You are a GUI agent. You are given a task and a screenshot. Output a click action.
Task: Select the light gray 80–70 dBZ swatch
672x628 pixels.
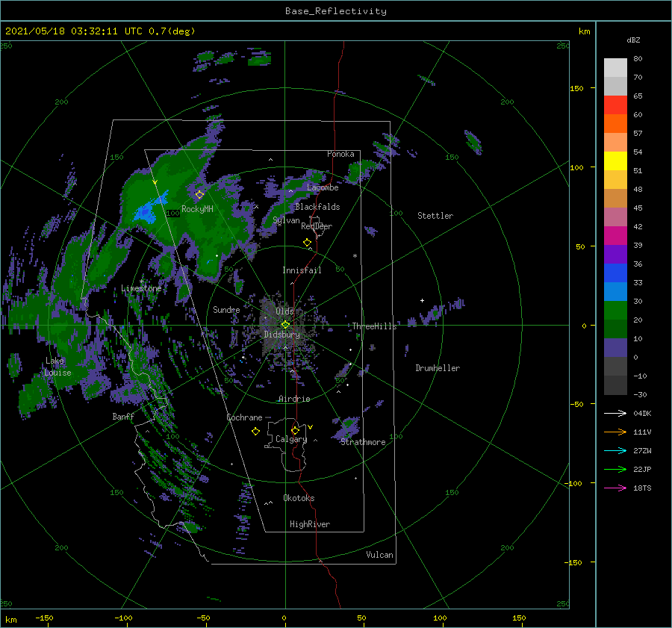point(615,68)
